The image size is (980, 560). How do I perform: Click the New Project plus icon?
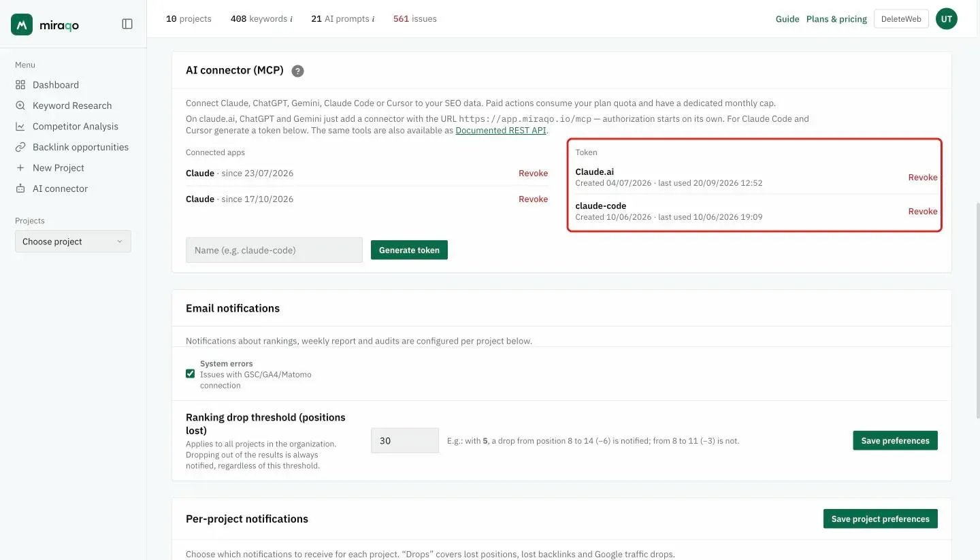pos(20,168)
